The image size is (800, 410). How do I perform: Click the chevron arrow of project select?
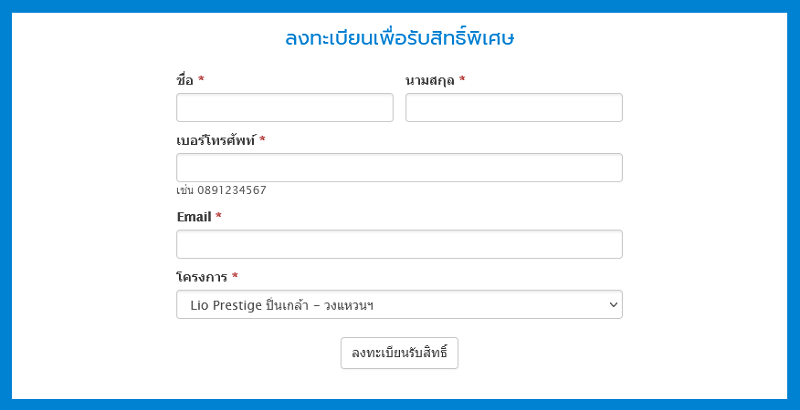(613, 305)
